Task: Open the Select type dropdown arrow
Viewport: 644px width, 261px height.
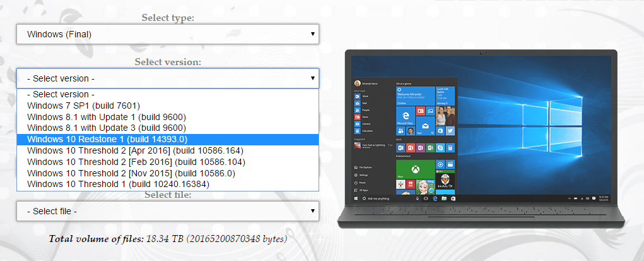Action: coord(312,34)
